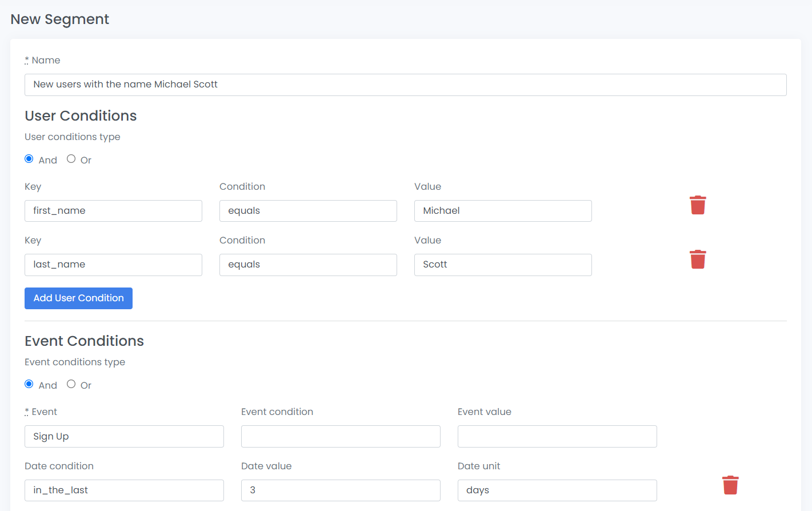Screen dimensions: 812x511
Task: Click Add User Condition button
Action: point(78,298)
